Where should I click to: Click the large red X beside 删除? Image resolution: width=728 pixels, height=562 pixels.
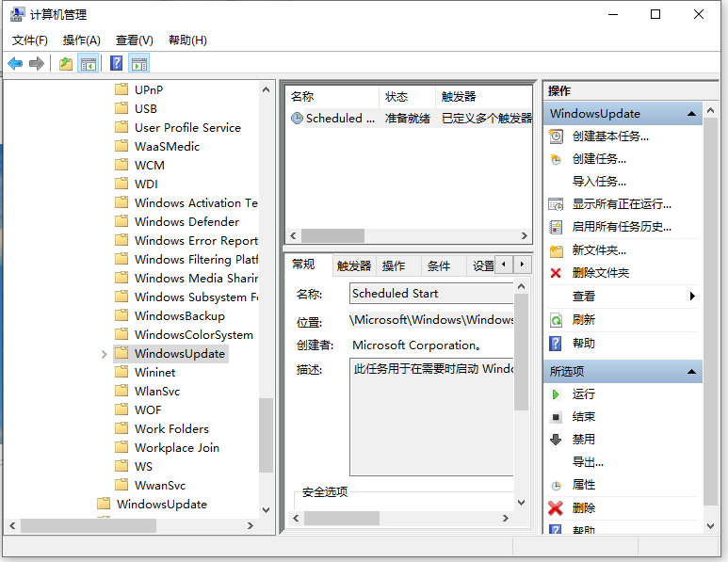[556, 508]
